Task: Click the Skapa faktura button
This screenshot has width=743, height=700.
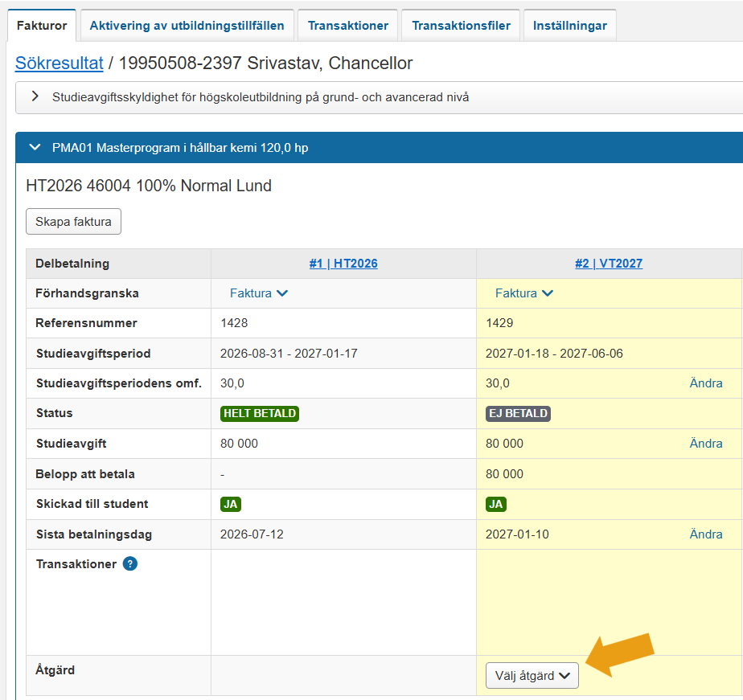Action: coord(73,221)
